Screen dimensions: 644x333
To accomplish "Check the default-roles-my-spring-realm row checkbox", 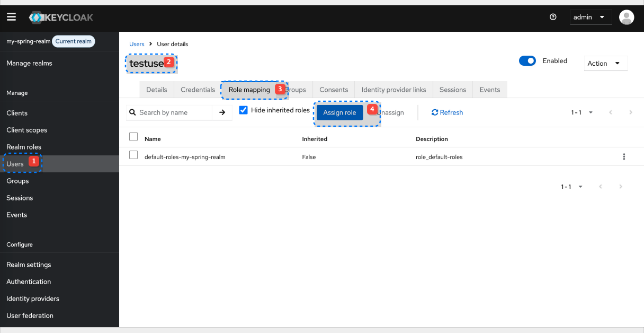I will (x=133, y=155).
